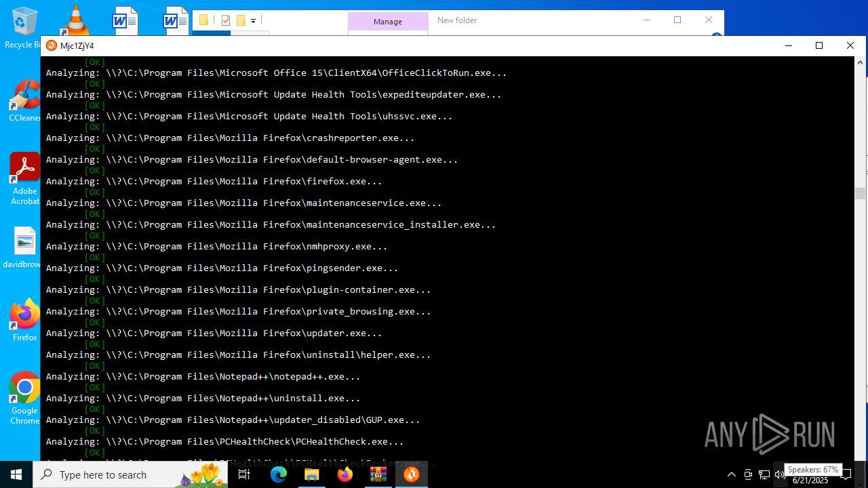The image size is (868, 488).
Task: Click the Mjc1ZjY4 console window title icon
Action: click(x=52, y=45)
